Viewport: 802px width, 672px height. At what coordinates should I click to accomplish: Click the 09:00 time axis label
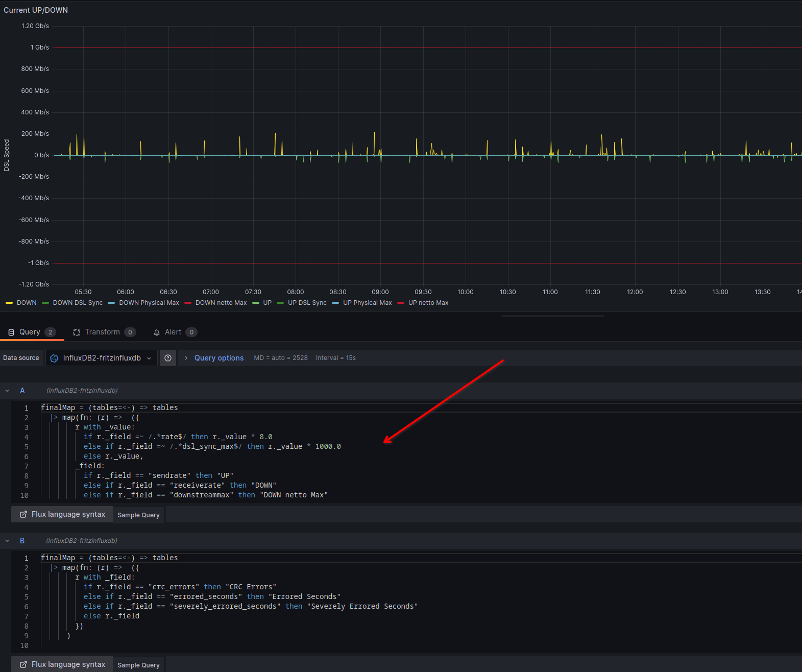(x=380, y=292)
